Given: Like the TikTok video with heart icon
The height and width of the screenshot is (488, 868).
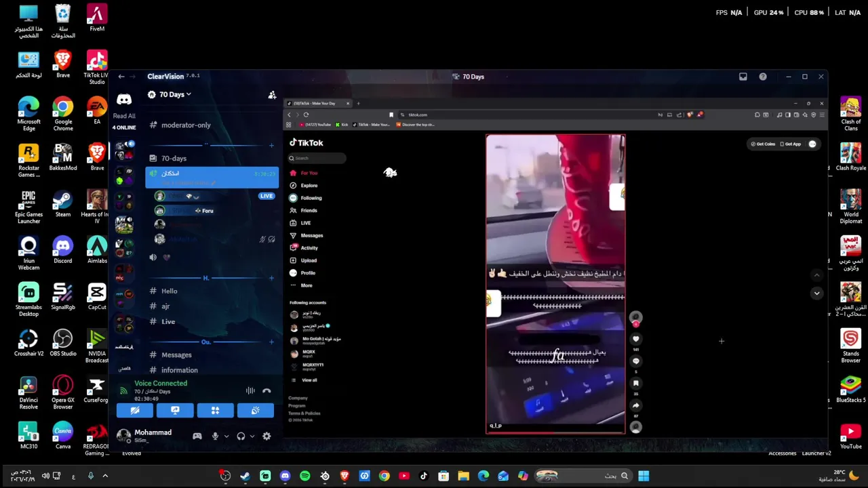Looking at the screenshot, I should (635, 339).
